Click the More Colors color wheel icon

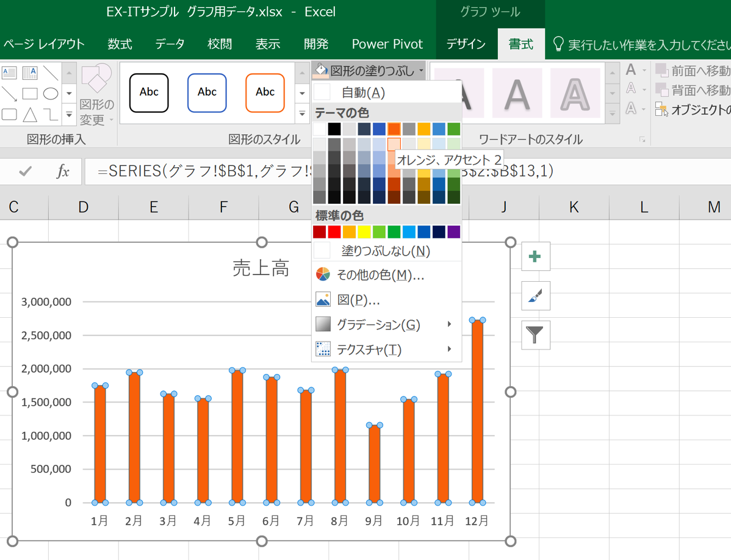[323, 275]
